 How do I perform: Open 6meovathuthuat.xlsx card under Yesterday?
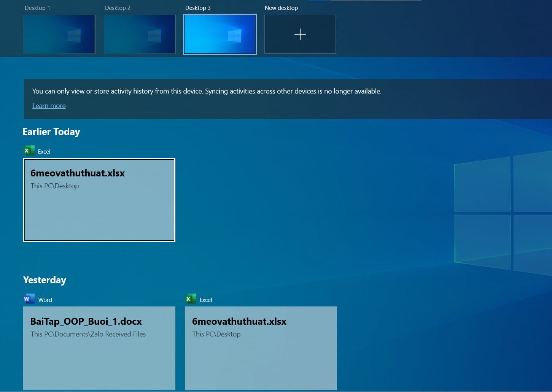pos(261,348)
